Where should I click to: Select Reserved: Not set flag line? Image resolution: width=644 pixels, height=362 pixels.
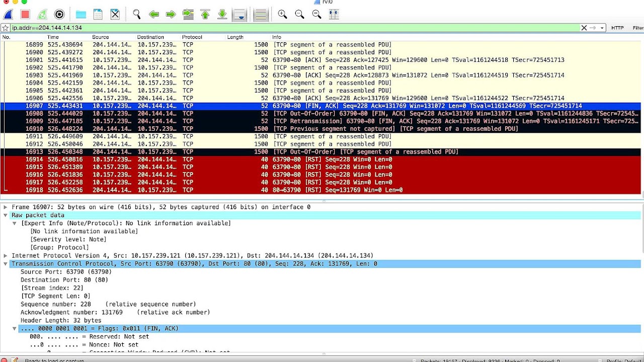point(90,336)
